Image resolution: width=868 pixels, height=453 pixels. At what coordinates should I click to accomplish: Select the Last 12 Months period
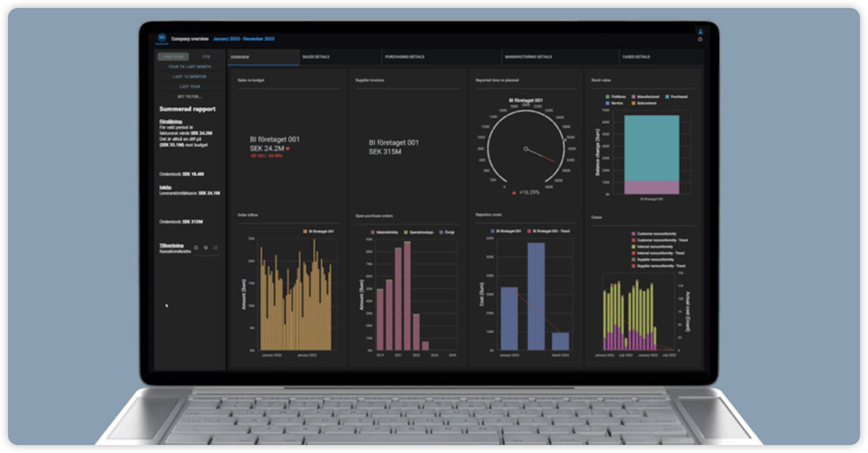pyautogui.click(x=189, y=76)
